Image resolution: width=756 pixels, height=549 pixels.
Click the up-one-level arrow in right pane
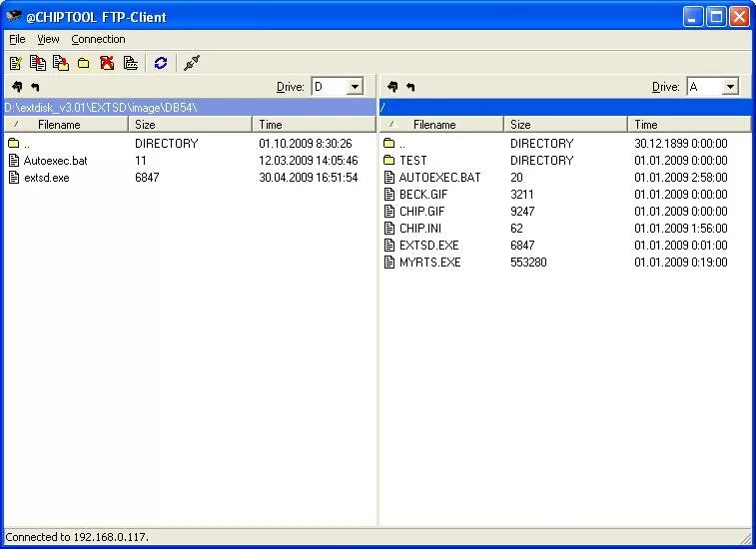(410, 87)
